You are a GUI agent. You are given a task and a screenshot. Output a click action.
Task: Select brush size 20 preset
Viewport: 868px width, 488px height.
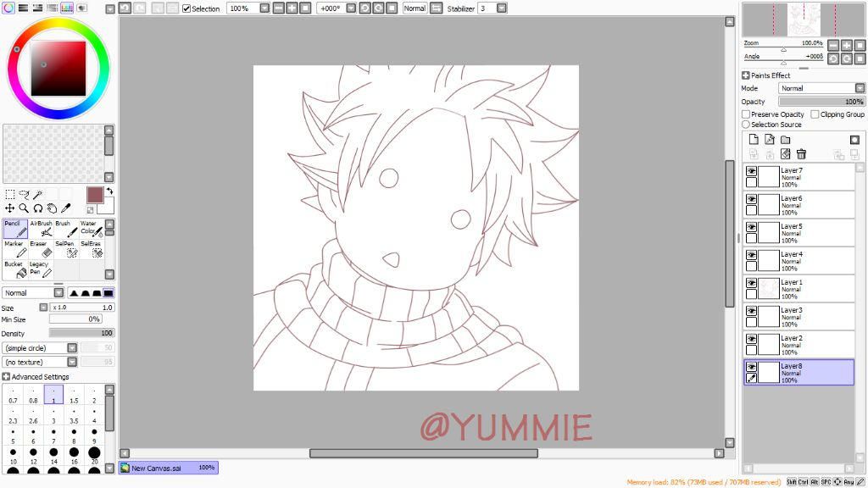tap(94, 457)
